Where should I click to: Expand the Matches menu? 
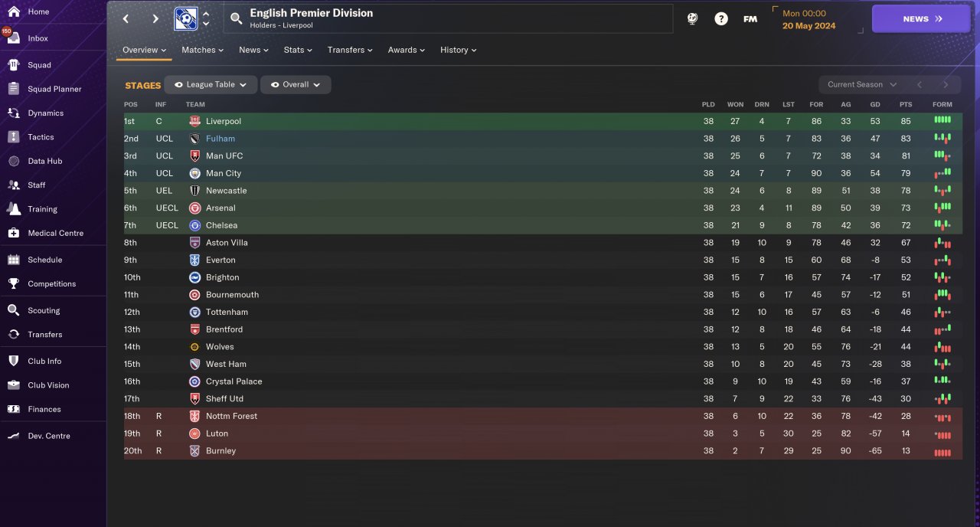pos(202,50)
